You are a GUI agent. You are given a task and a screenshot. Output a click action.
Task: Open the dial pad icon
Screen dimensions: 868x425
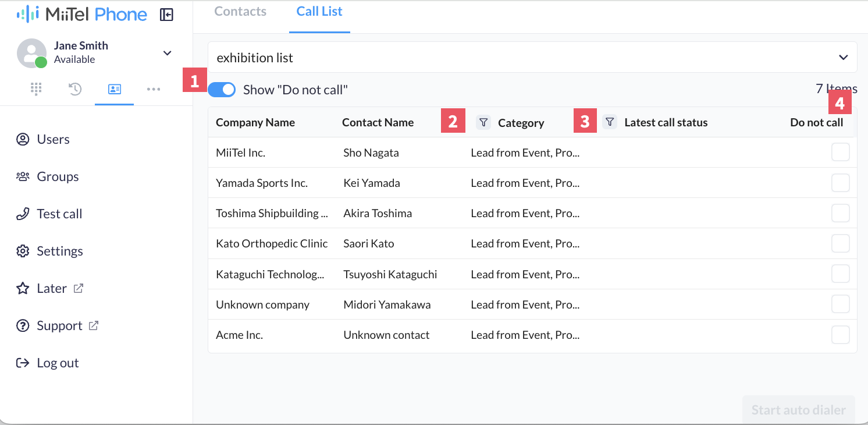point(36,89)
